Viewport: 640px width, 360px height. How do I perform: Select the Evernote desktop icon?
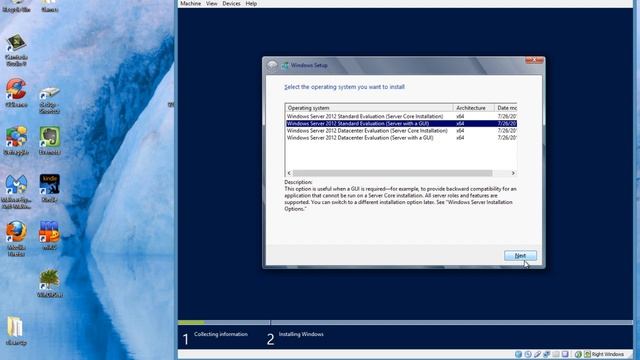click(50, 140)
